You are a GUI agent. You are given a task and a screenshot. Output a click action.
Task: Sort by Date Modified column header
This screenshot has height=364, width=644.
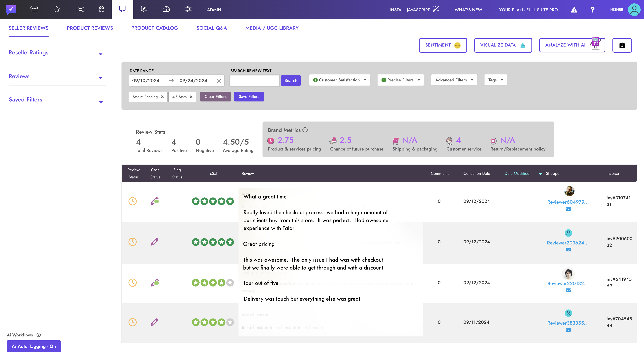[517, 174]
